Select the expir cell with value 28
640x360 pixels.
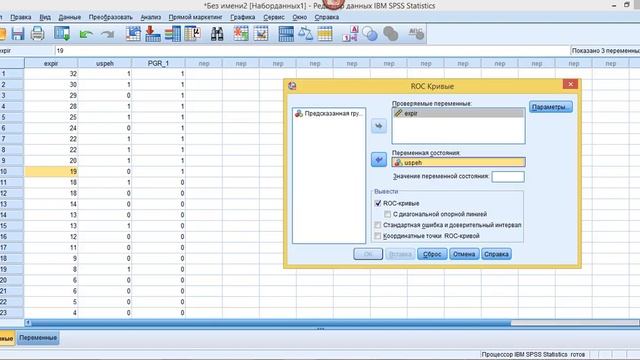click(x=51, y=106)
